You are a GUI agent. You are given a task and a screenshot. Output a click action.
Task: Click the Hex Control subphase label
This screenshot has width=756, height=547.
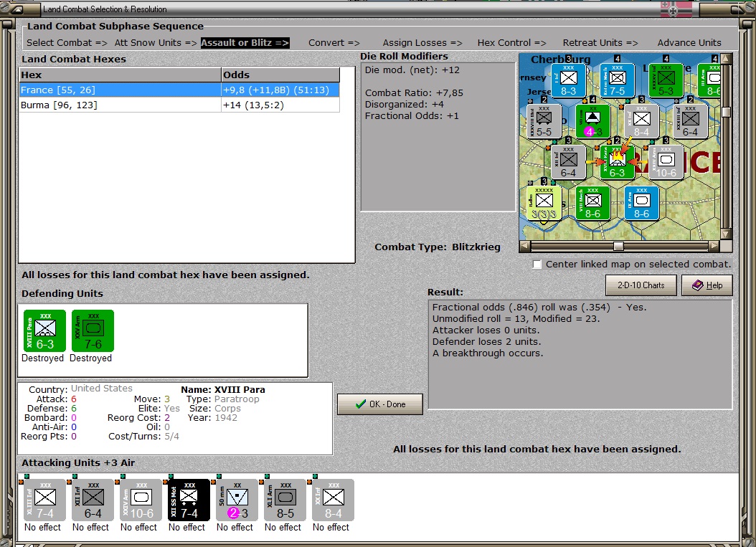click(x=511, y=43)
